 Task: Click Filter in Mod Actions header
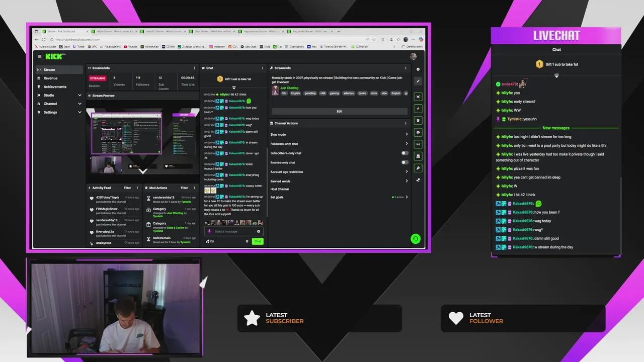(x=184, y=188)
